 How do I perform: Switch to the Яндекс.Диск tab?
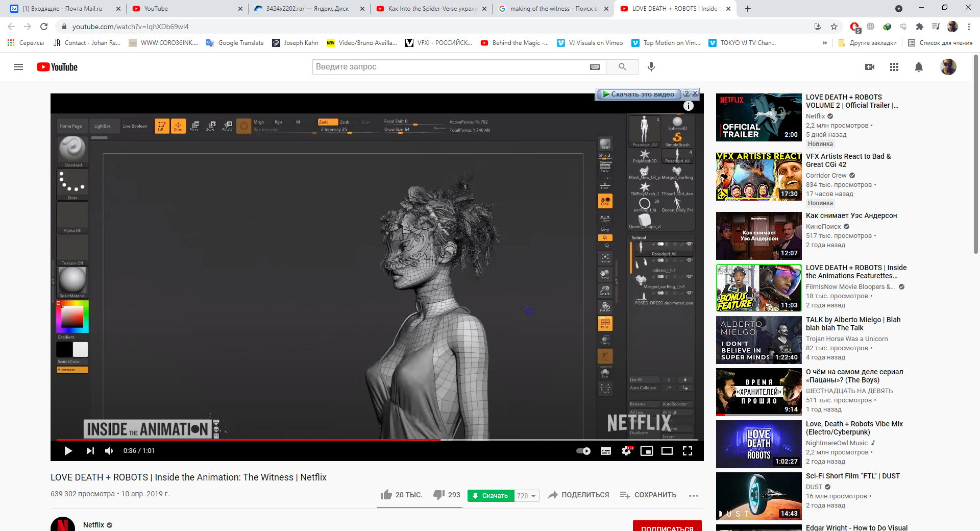pyautogui.click(x=310, y=9)
